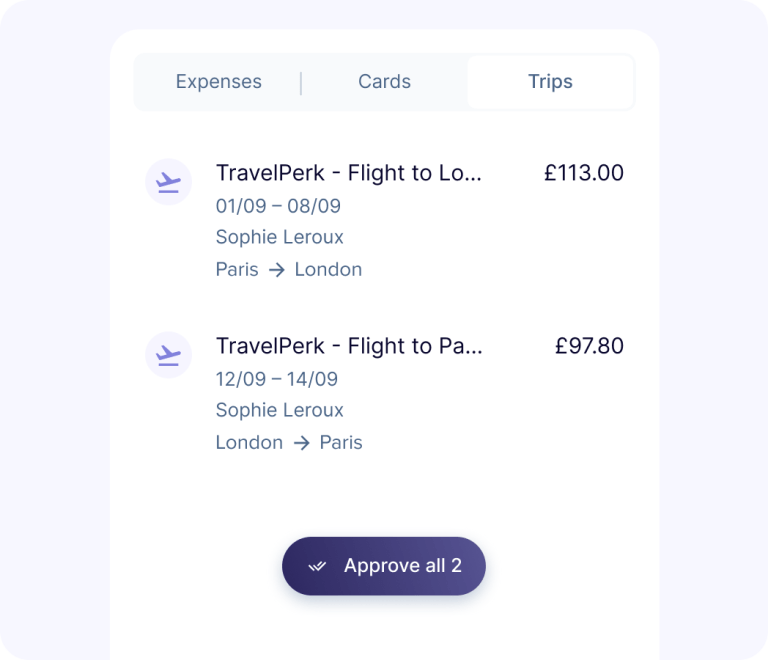
Task: Click the double-check icon on Approve button
Action: coord(318,567)
